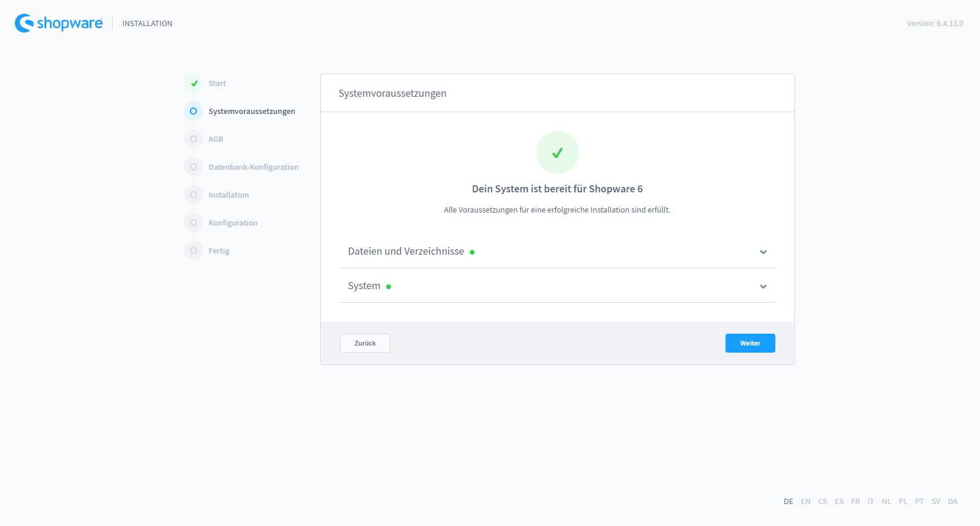Expand the System section chevron
980x526 pixels.
(x=763, y=287)
